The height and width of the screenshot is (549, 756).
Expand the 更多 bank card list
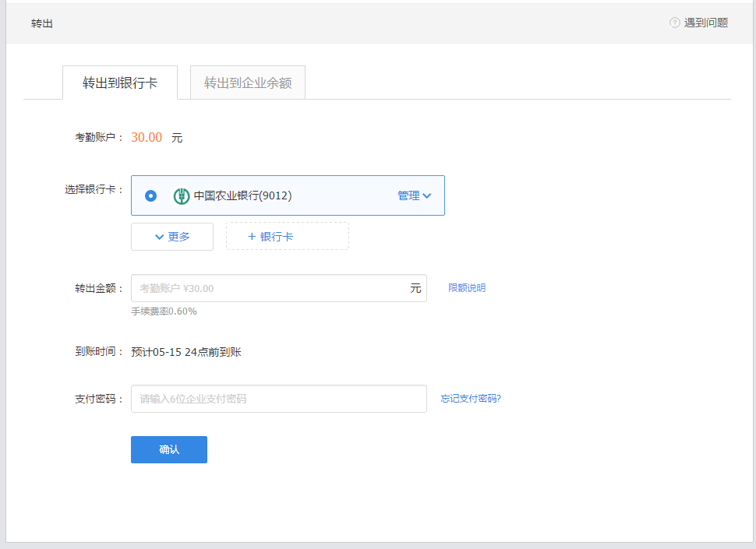tap(172, 237)
